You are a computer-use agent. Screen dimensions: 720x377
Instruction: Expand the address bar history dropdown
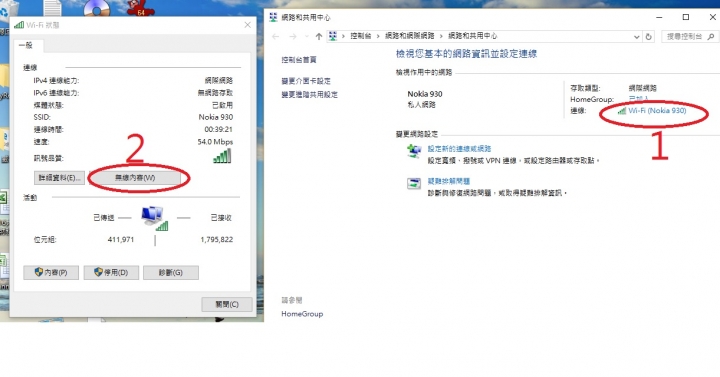pyautogui.click(x=636, y=37)
